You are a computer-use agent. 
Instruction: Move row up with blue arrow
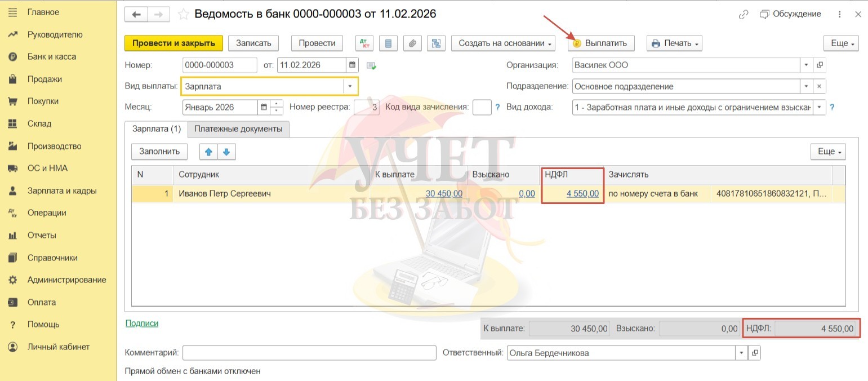pos(208,152)
